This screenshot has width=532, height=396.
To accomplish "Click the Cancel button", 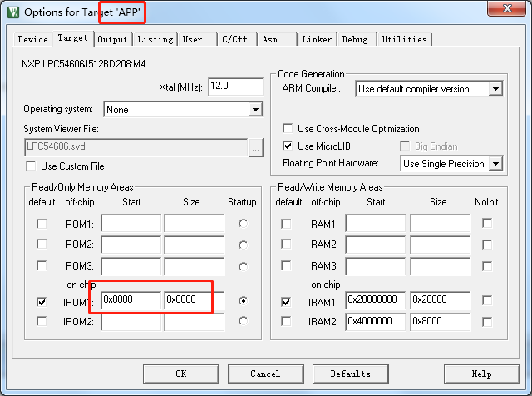I will pos(265,374).
